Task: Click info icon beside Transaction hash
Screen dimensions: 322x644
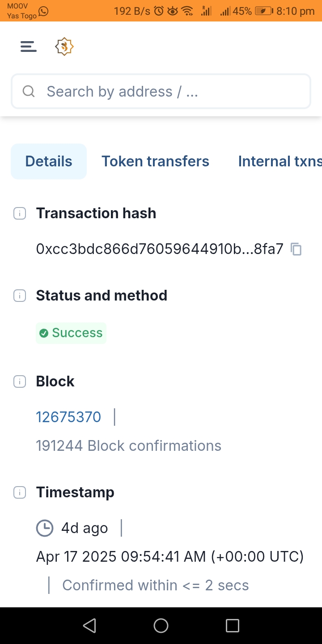Action: tap(20, 214)
